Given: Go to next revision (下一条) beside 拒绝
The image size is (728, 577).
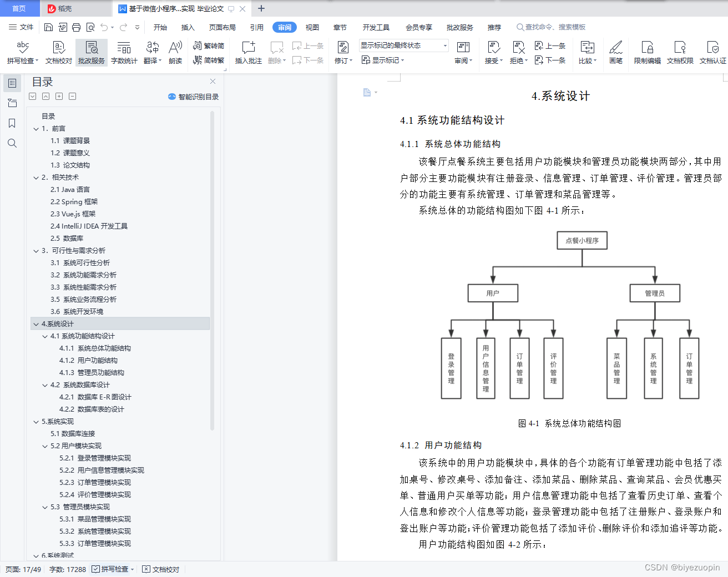Looking at the screenshot, I should point(550,60).
